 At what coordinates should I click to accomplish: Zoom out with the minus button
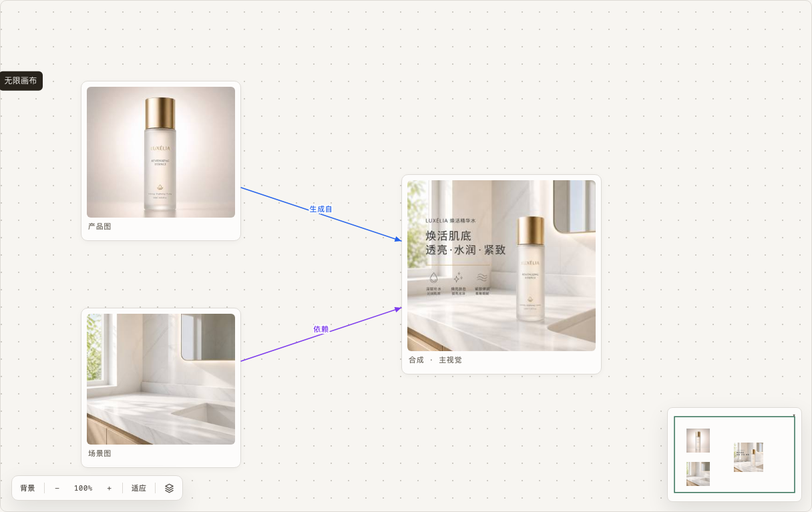pyautogui.click(x=57, y=488)
